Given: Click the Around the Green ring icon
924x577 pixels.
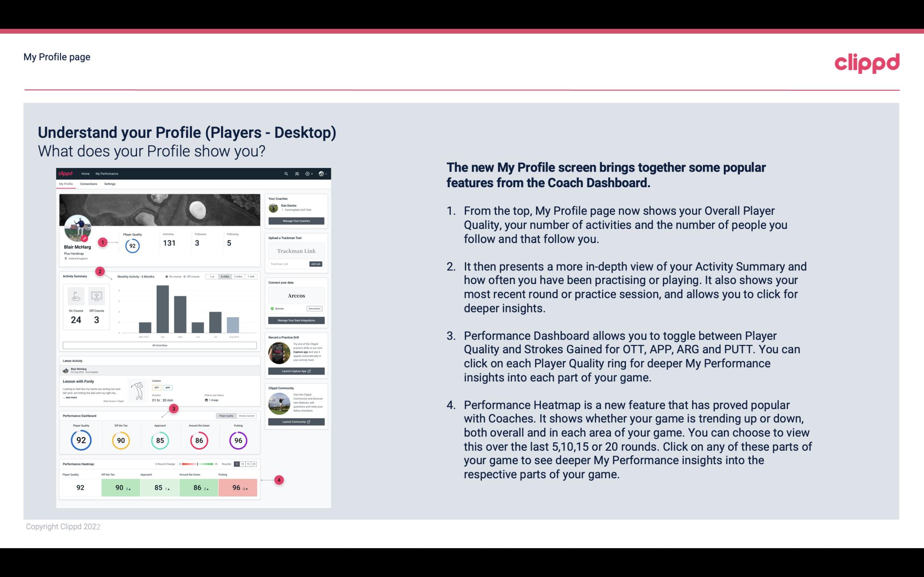Looking at the screenshot, I should pyautogui.click(x=199, y=440).
